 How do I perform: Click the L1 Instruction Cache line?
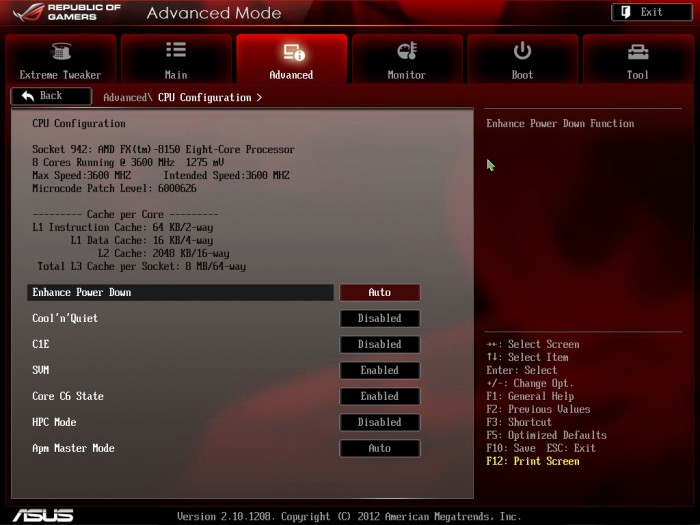(123, 228)
